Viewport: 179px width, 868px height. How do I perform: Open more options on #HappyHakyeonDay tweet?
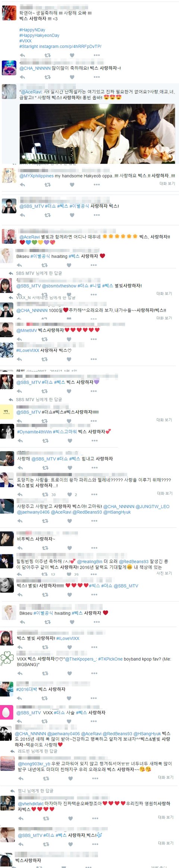(97, 55)
